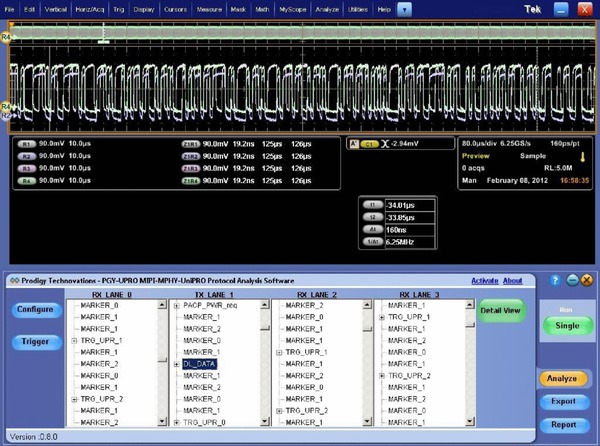Image resolution: width=600 pixels, height=446 pixels.
Task: Expand DL_DATA node in TX LANE 1
Action: click(177, 364)
